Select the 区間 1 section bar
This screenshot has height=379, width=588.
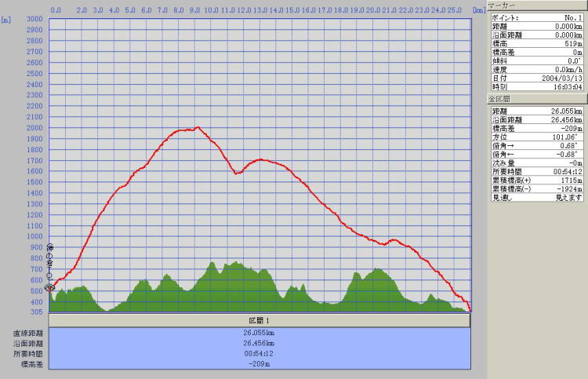coord(260,321)
